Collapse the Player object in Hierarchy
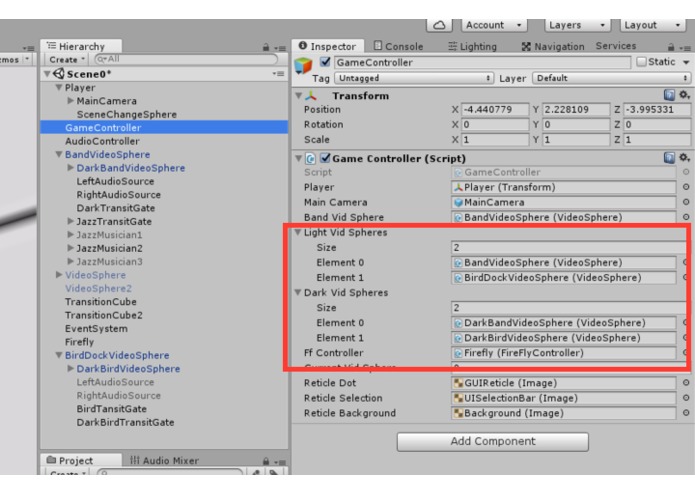The image size is (695, 494). pyautogui.click(x=59, y=87)
